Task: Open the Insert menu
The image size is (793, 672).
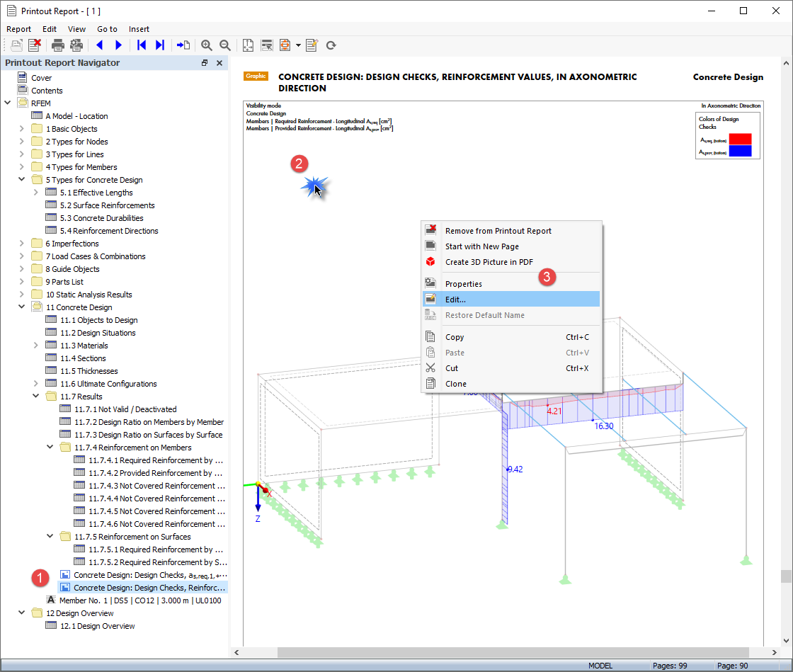Action: coord(139,29)
